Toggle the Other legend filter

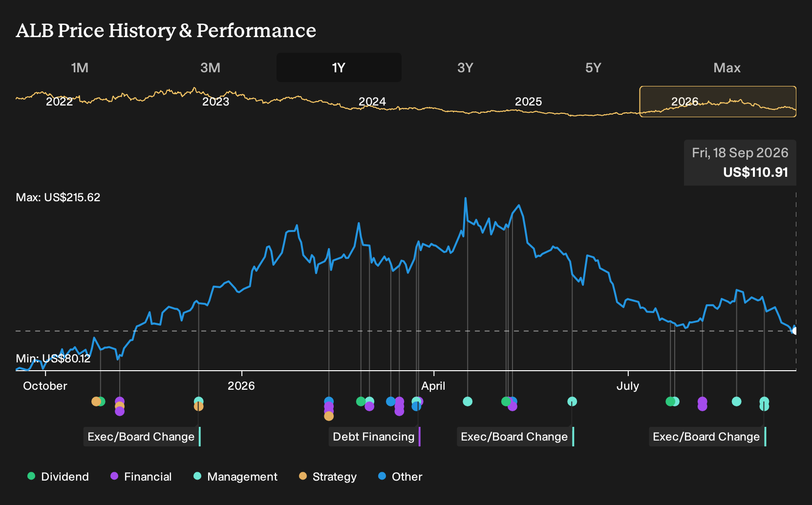pyautogui.click(x=400, y=477)
